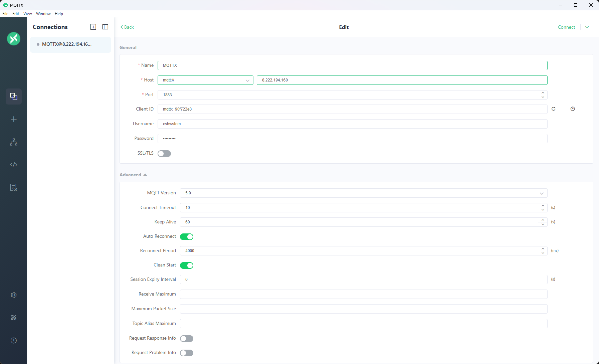The height and width of the screenshot is (364, 599).
Task: Enable Request Response Info switch
Action: (x=187, y=339)
